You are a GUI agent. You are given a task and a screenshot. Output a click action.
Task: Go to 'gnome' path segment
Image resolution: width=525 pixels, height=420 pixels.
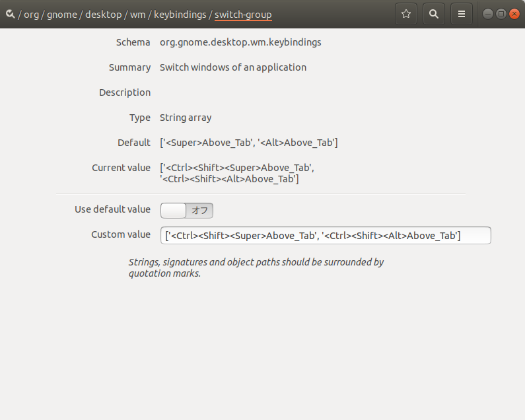tap(62, 15)
